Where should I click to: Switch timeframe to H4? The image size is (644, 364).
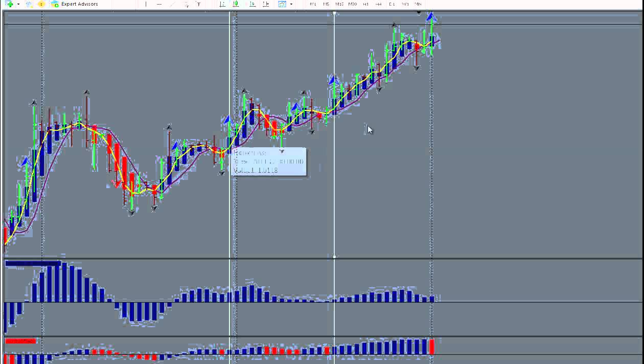(379, 4)
